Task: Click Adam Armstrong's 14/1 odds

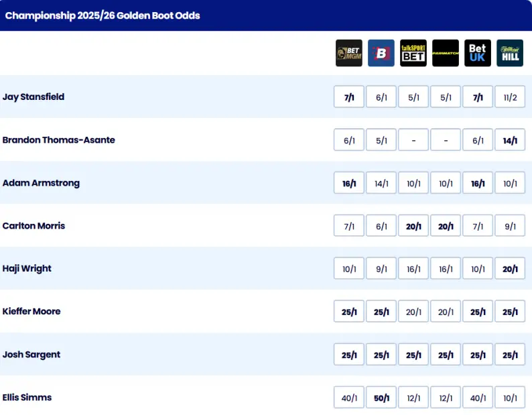Action: [x=381, y=183]
